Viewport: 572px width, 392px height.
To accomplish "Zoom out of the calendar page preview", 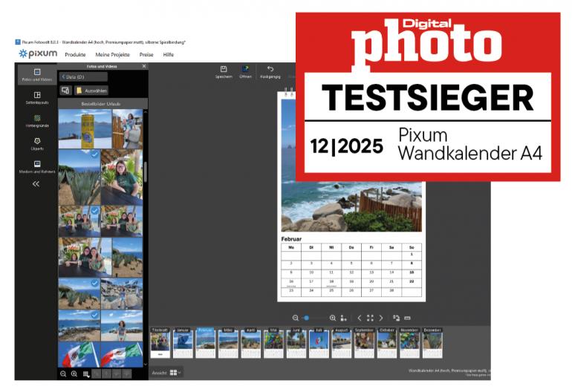I will click(296, 318).
